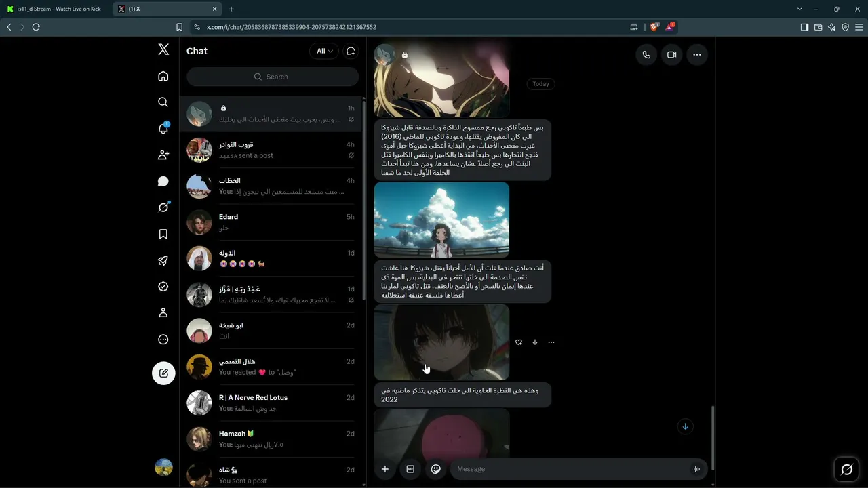Open the Chat bubble icon in sidebar
The image size is (868, 488).
pyautogui.click(x=163, y=181)
